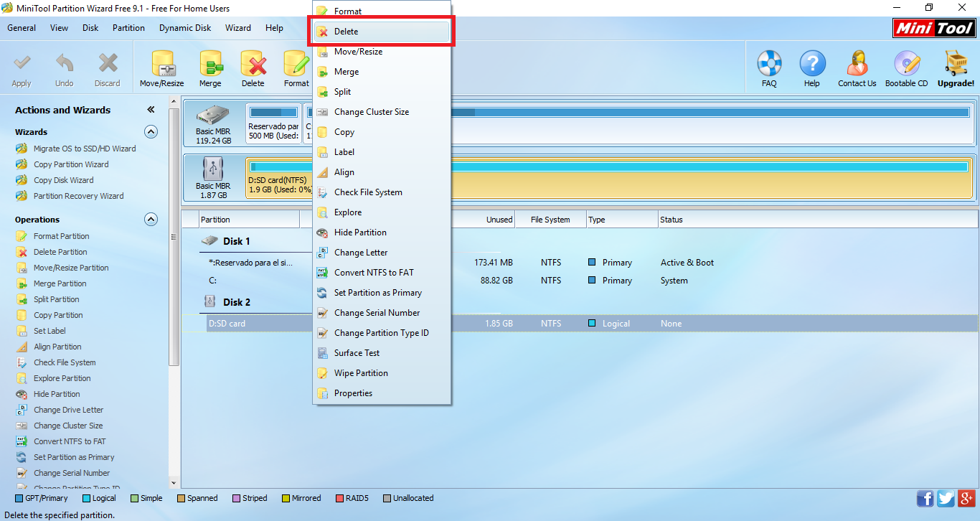Screen dimensions: 980x521
Task: Collapse the Operations section chevron
Action: (x=151, y=220)
